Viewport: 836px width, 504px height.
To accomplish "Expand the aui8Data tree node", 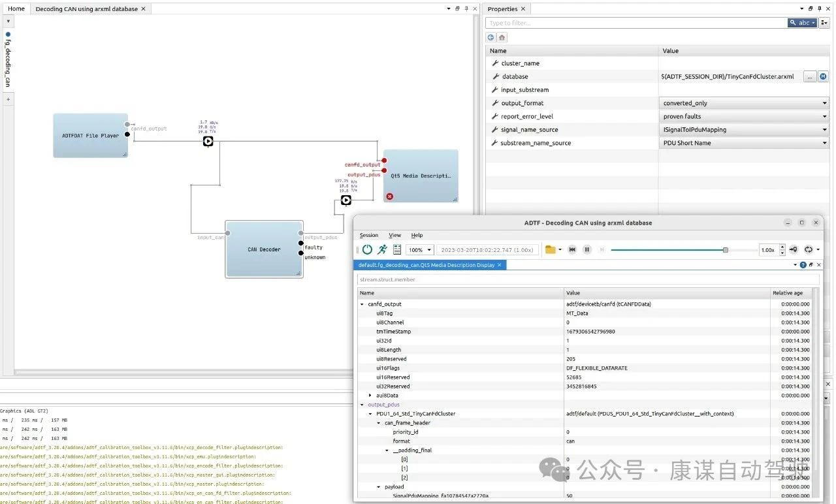I will [370, 395].
